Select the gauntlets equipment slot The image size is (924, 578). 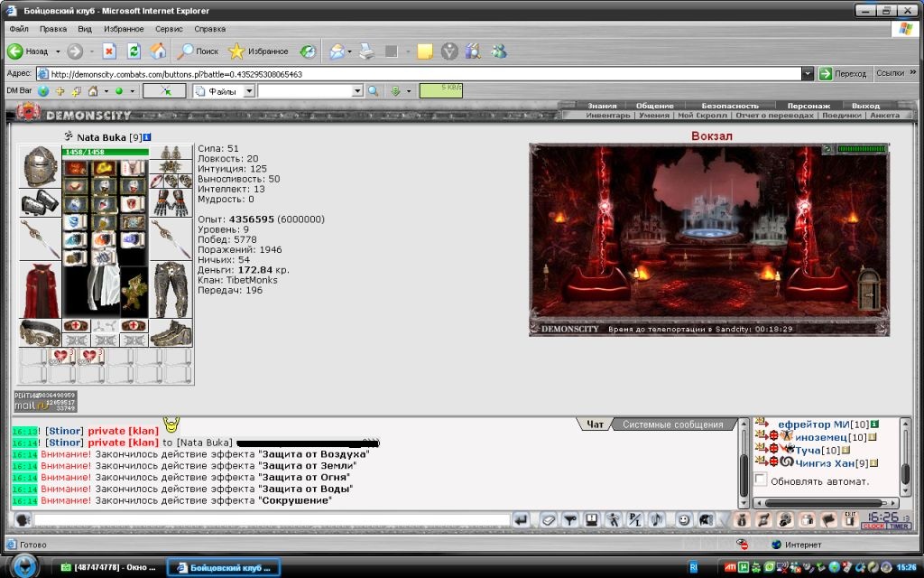click(171, 203)
